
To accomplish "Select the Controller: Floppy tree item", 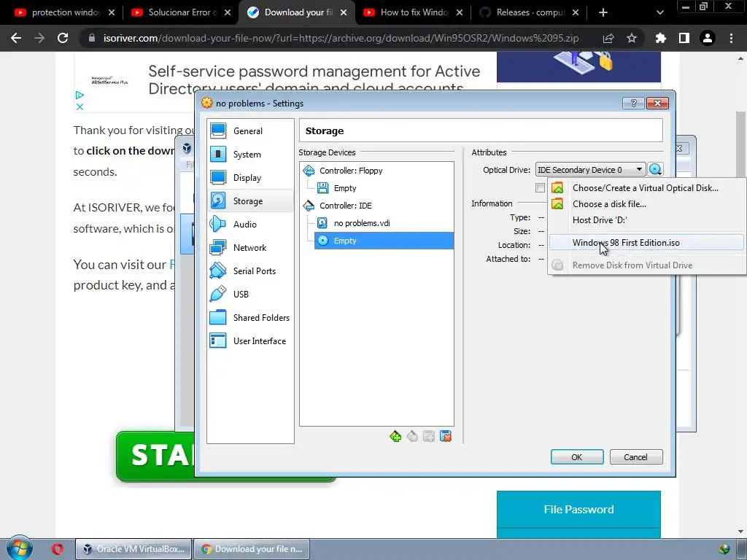I will click(351, 171).
